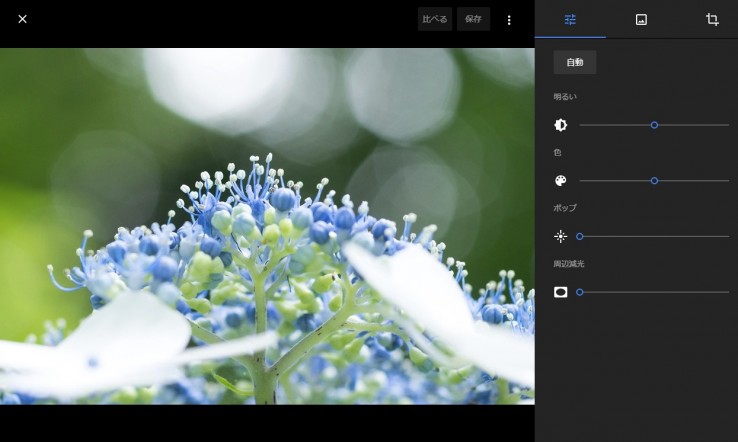Select the 色 color slider handle
The height and width of the screenshot is (442, 738).
pos(654,181)
